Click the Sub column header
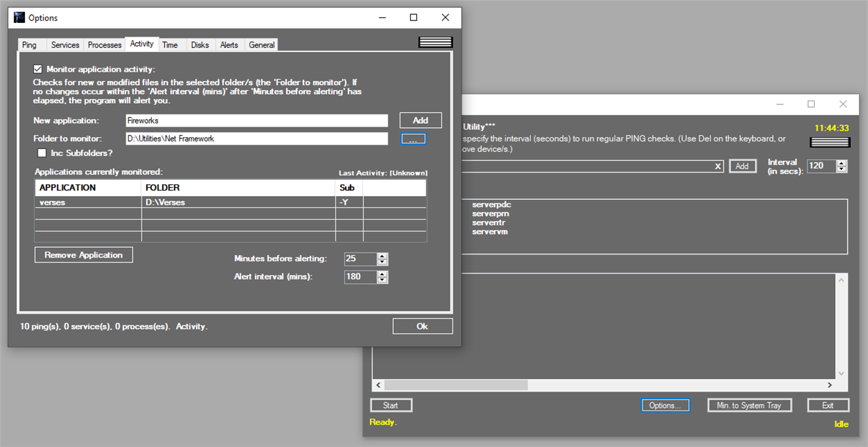The height and width of the screenshot is (447, 868). coord(349,187)
